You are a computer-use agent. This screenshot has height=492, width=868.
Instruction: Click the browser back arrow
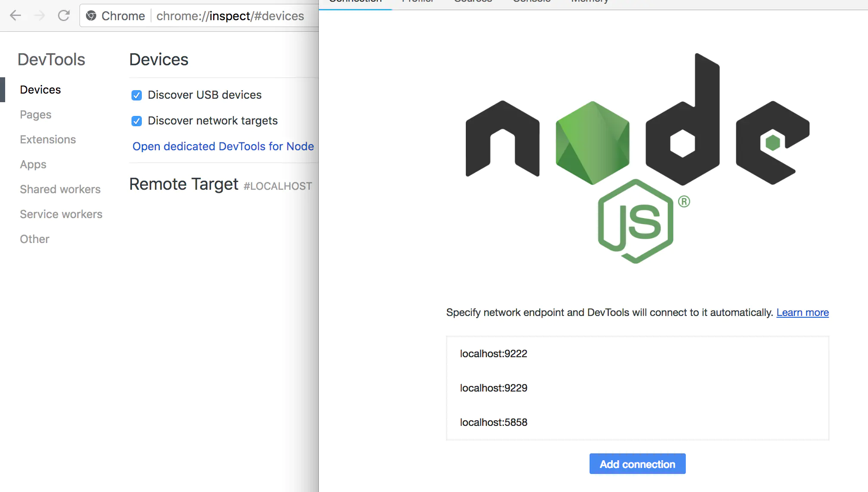tap(15, 16)
